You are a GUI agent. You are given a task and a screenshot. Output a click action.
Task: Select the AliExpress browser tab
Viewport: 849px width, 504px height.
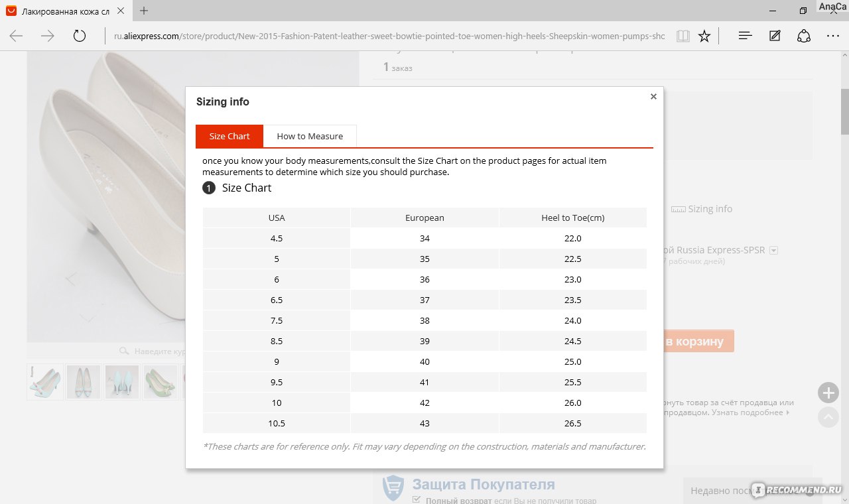pyautogui.click(x=65, y=11)
